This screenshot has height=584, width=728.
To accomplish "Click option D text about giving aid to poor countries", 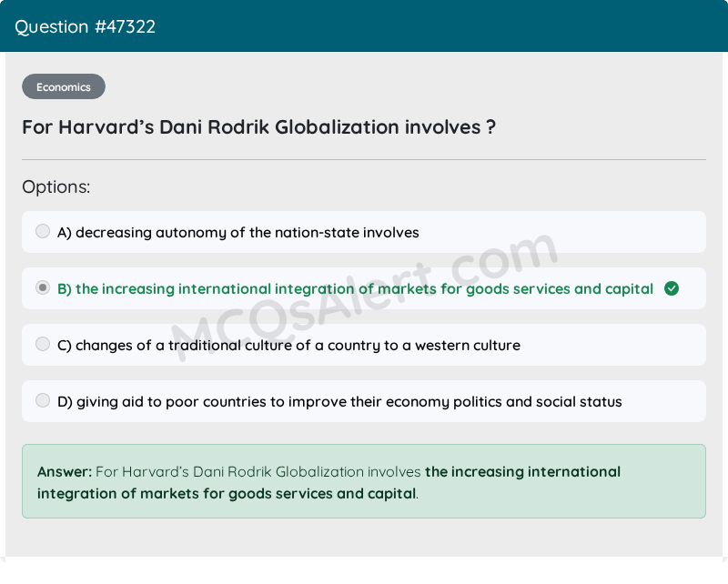I will coord(339,401).
